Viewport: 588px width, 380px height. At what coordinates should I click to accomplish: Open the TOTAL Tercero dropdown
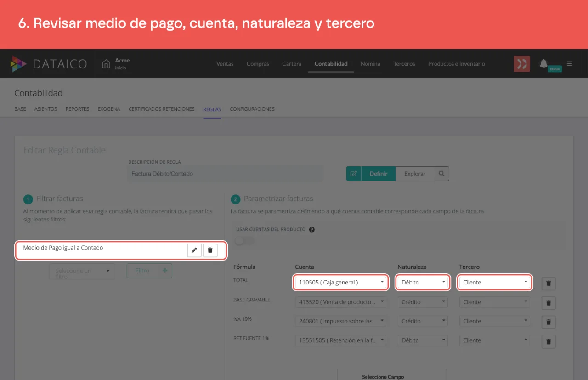(x=495, y=282)
